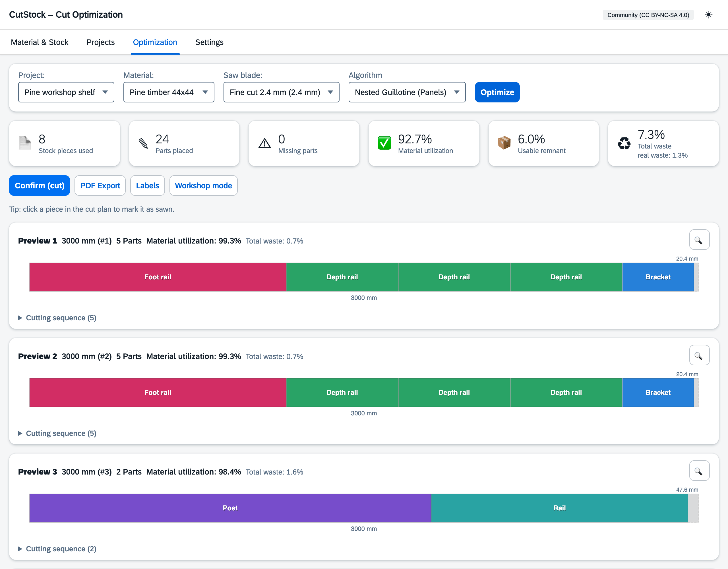Click the green checkmark utilization icon

tap(384, 143)
